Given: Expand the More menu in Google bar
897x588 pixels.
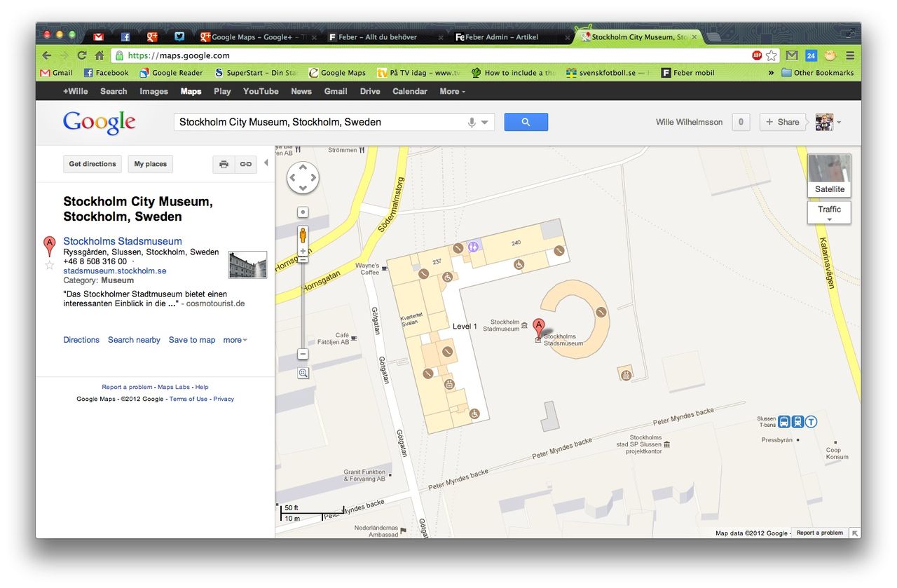Looking at the screenshot, I should 452,91.
